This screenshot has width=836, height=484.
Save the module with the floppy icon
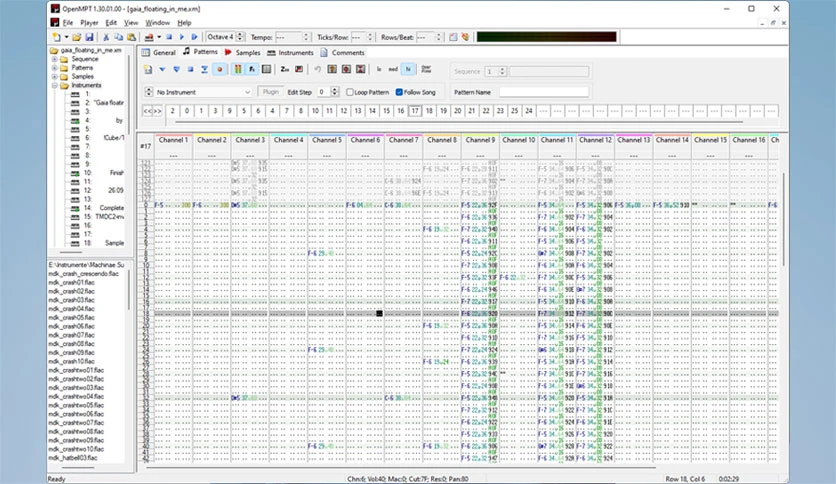point(89,37)
